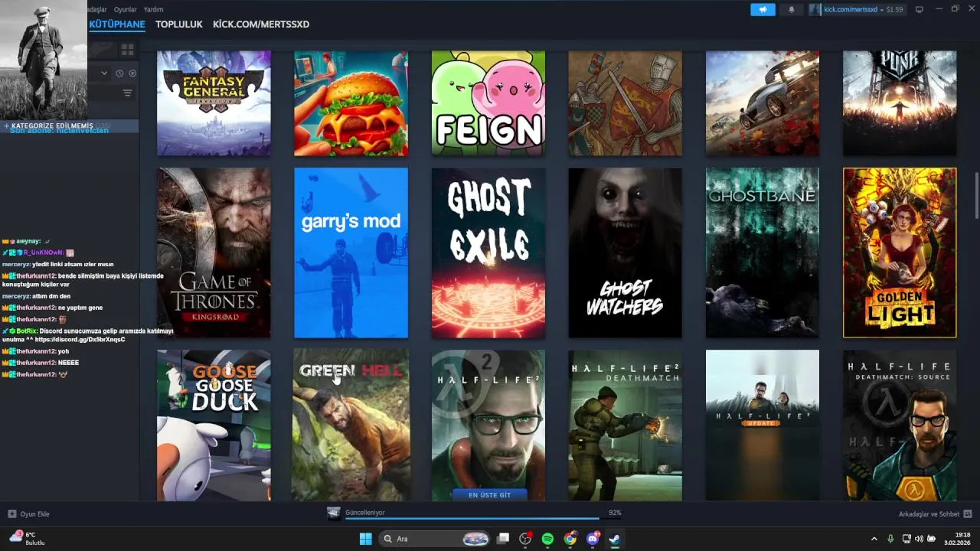
Task: Open Spotify from taskbar
Action: [x=547, y=539]
